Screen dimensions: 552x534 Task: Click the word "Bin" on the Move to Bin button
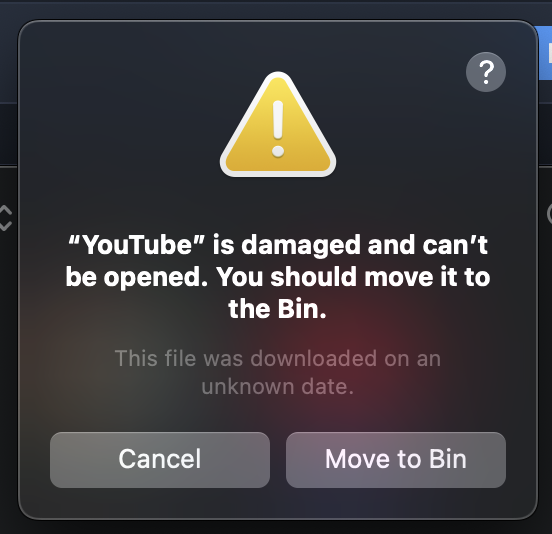click(447, 459)
